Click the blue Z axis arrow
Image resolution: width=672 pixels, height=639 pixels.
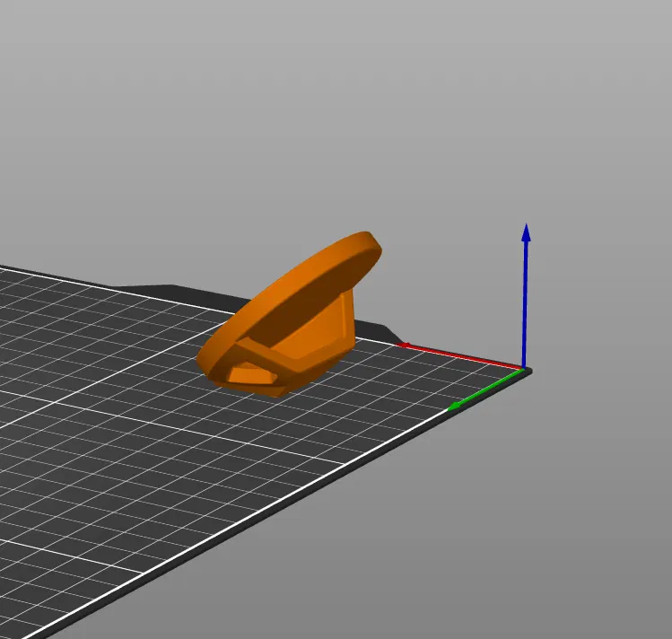tap(526, 295)
